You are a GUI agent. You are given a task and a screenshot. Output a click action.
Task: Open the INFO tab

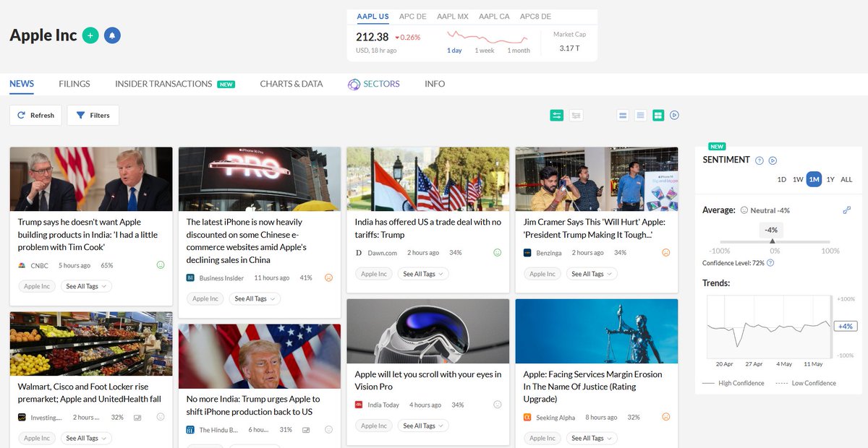coord(435,84)
